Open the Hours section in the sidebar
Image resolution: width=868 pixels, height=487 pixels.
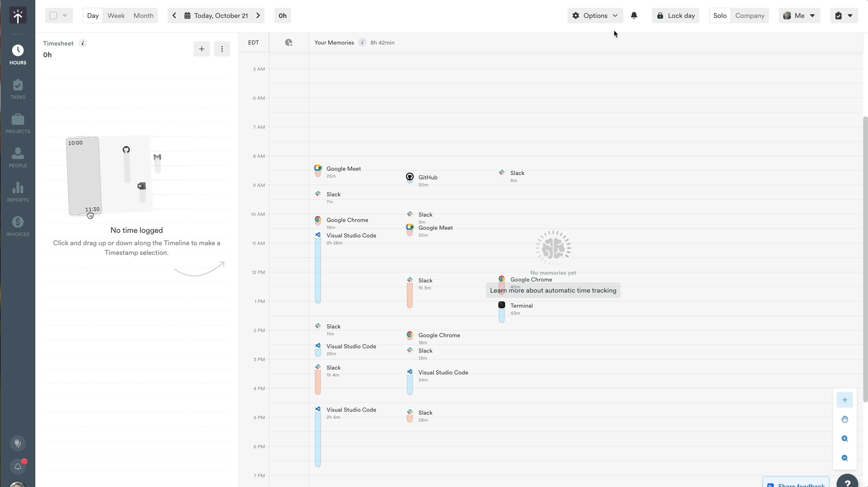[18, 53]
